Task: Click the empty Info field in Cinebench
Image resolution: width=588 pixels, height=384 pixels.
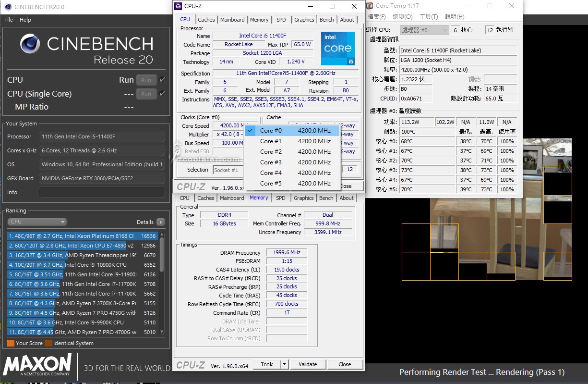Action: click(102, 192)
